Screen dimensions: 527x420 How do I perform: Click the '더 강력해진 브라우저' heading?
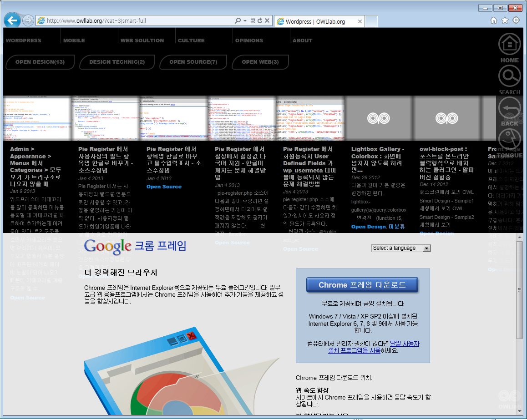[x=121, y=273]
